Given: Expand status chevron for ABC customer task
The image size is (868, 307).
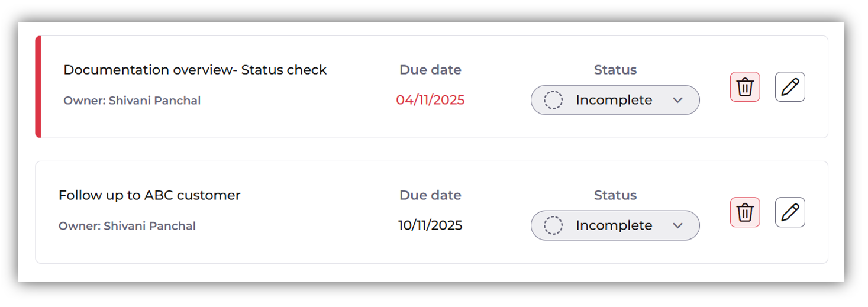Looking at the screenshot, I should [x=678, y=225].
